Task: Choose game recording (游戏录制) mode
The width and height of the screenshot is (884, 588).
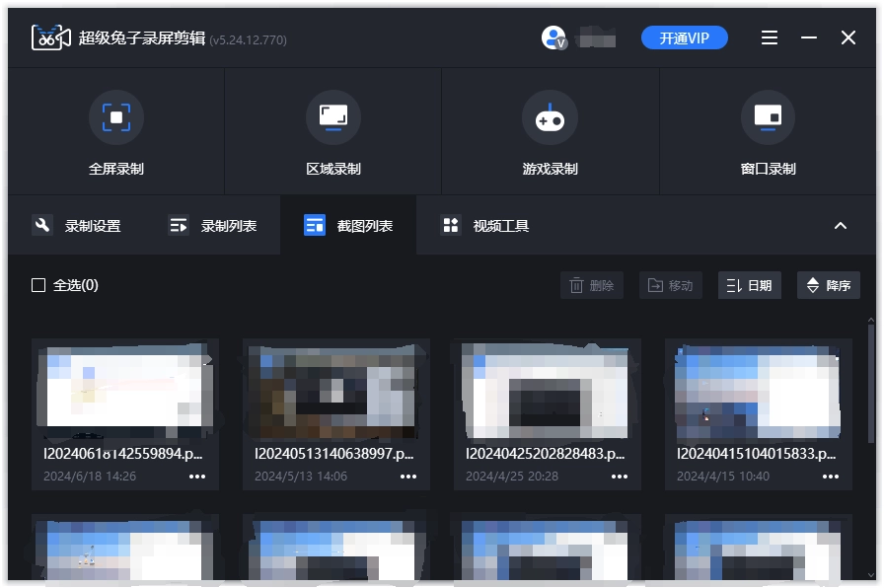Action: coord(550,118)
